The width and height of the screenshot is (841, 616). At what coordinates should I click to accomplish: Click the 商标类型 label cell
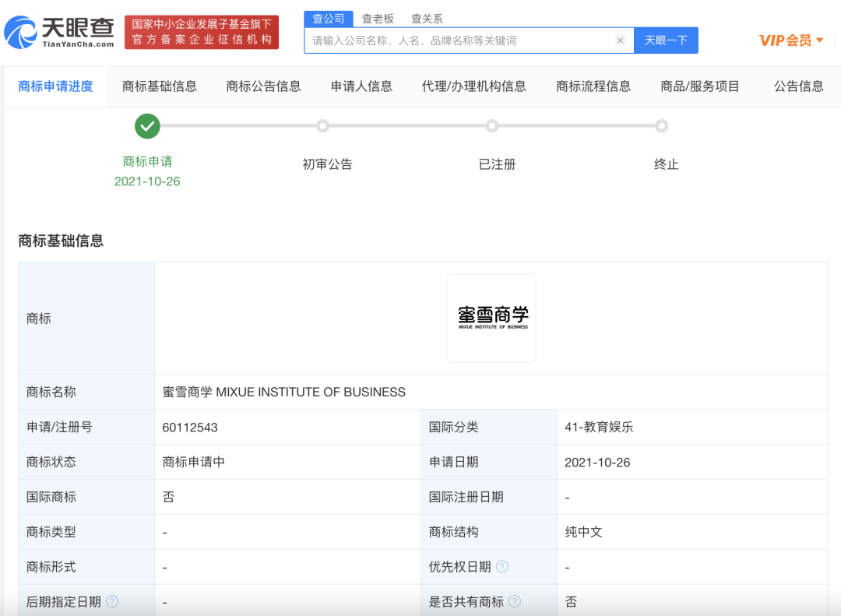[x=86, y=532]
